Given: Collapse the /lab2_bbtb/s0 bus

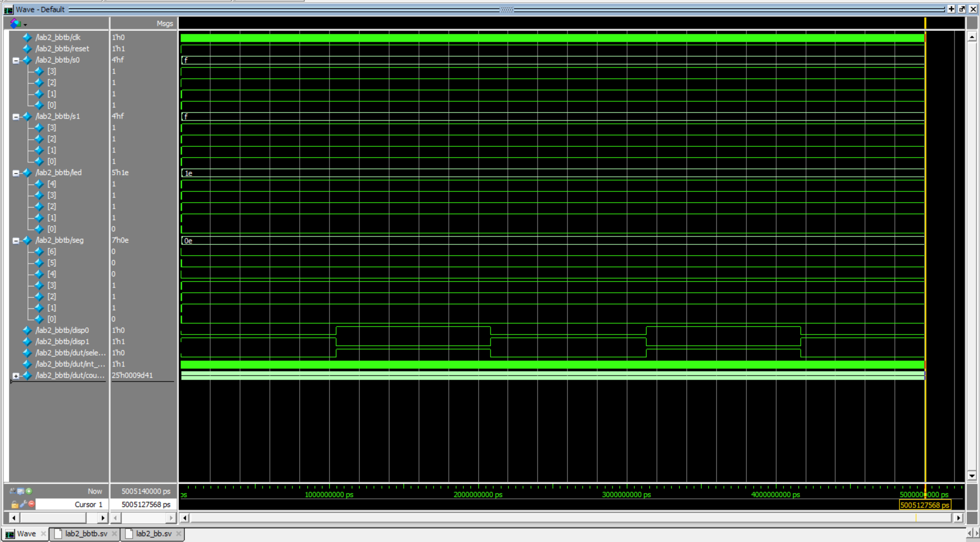Looking at the screenshot, I should (x=16, y=61).
